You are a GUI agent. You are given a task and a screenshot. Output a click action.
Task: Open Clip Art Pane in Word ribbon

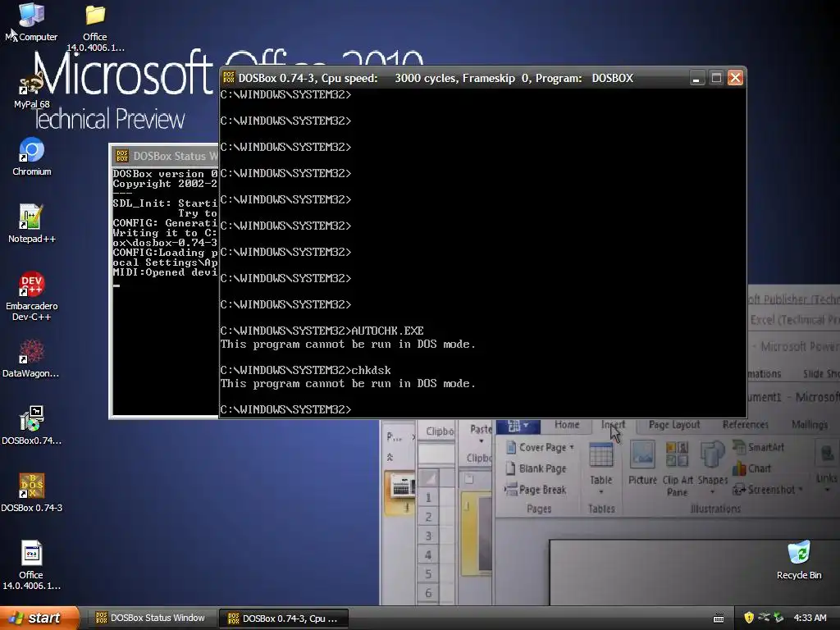pos(677,469)
